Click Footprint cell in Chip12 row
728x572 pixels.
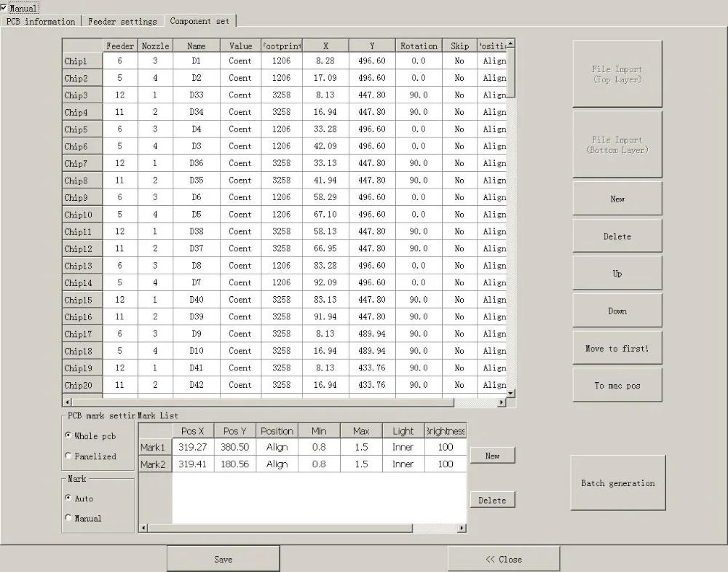(x=281, y=248)
